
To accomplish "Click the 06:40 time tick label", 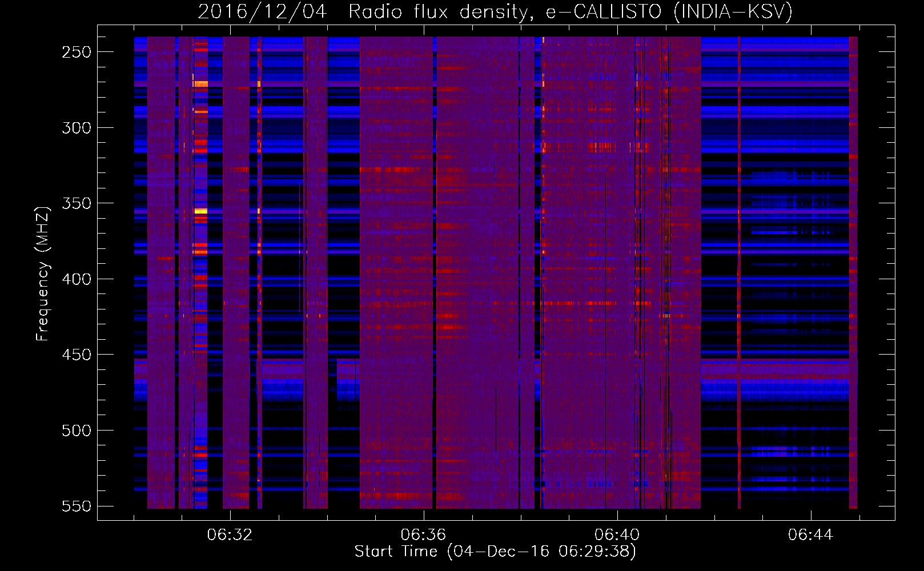I will [617, 535].
